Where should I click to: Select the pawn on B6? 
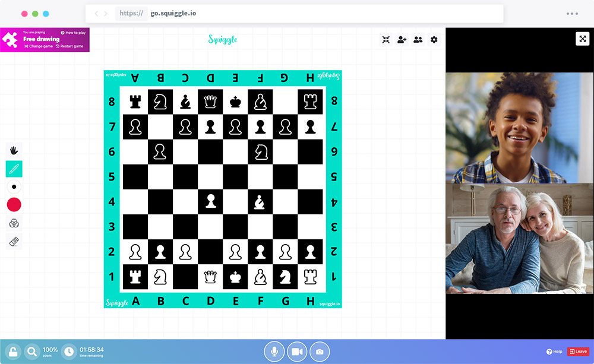point(160,152)
